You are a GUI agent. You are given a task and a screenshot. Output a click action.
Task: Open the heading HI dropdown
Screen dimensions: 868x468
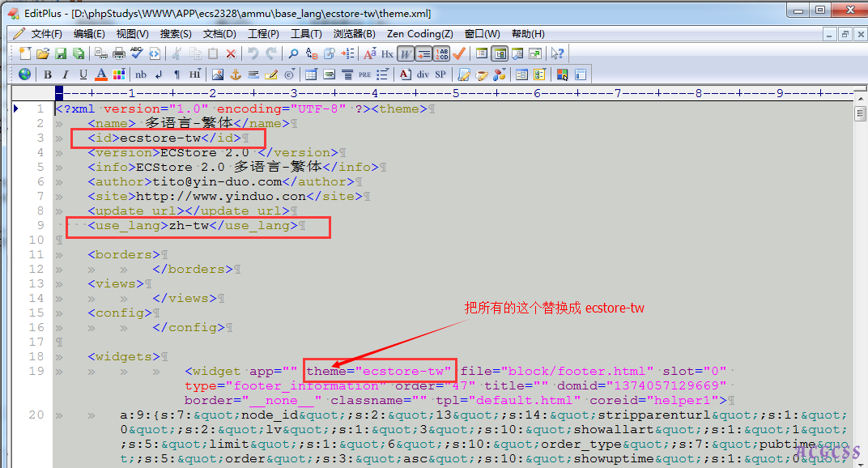(x=195, y=74)
